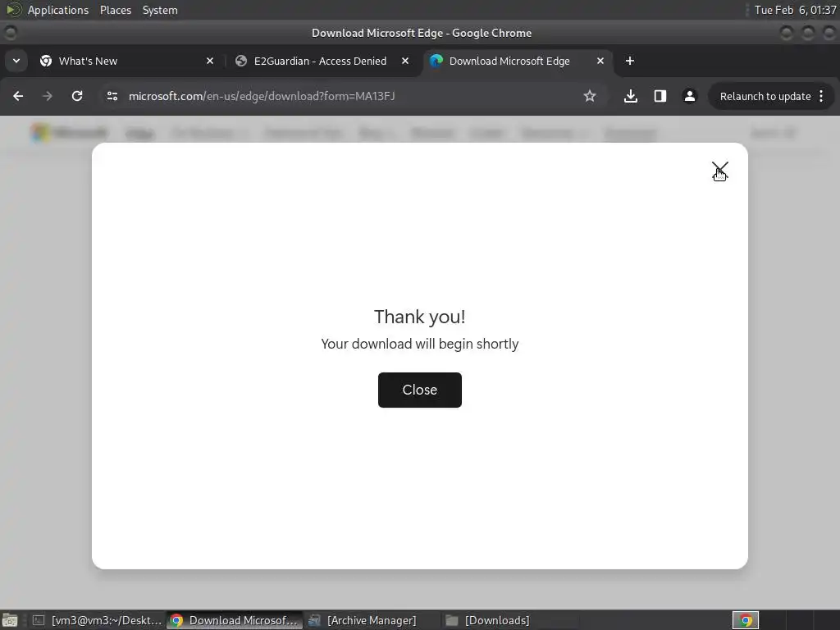Click Relaunch to update button

point(765,97)
